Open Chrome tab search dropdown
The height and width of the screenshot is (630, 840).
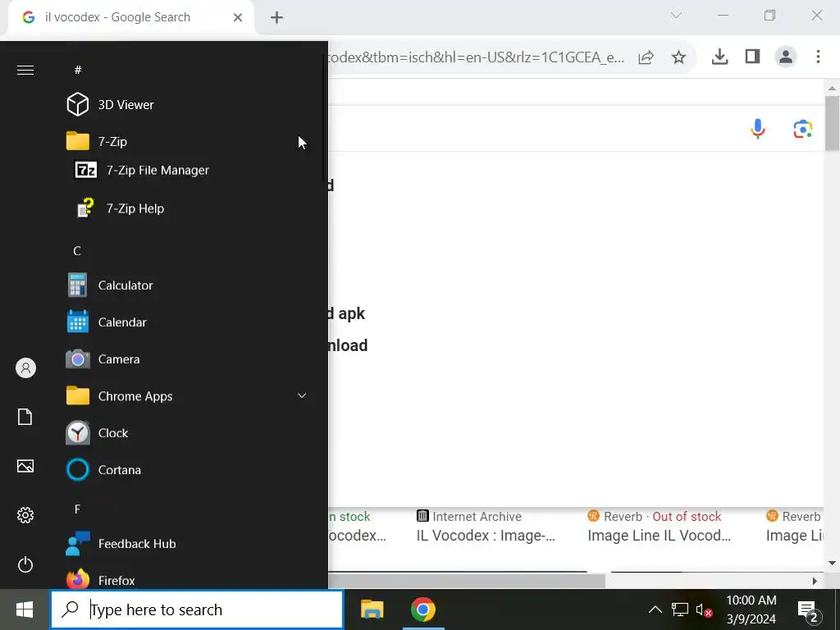click(676, 15)
